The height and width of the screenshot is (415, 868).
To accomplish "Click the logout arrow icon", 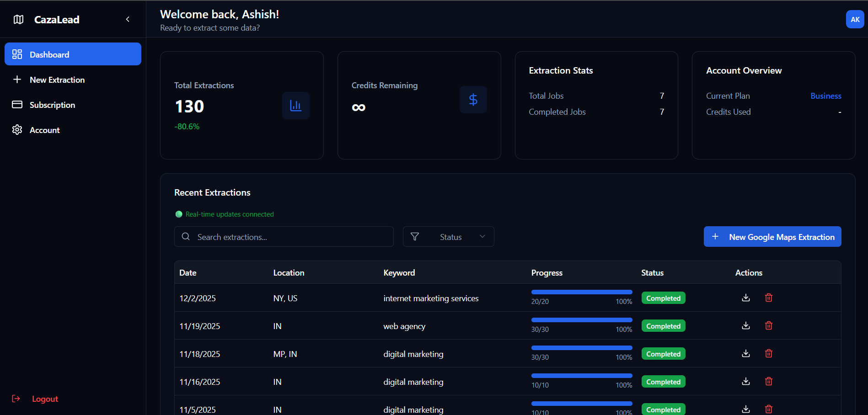I will coord(16,399).
